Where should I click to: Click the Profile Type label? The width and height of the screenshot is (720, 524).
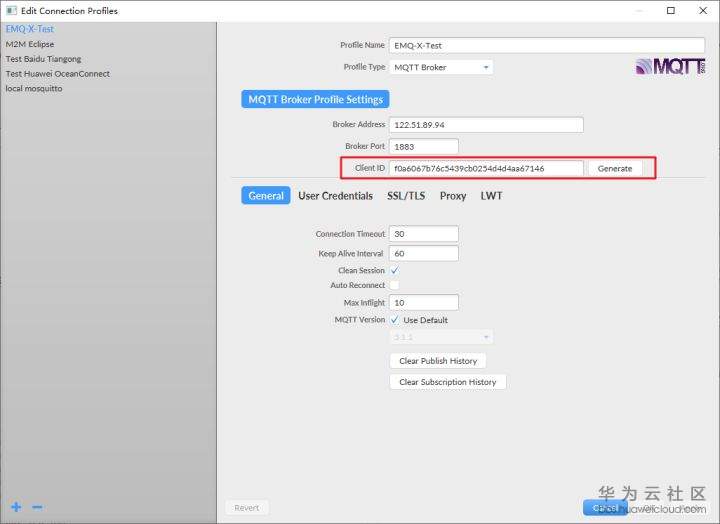tap(364, 67)
